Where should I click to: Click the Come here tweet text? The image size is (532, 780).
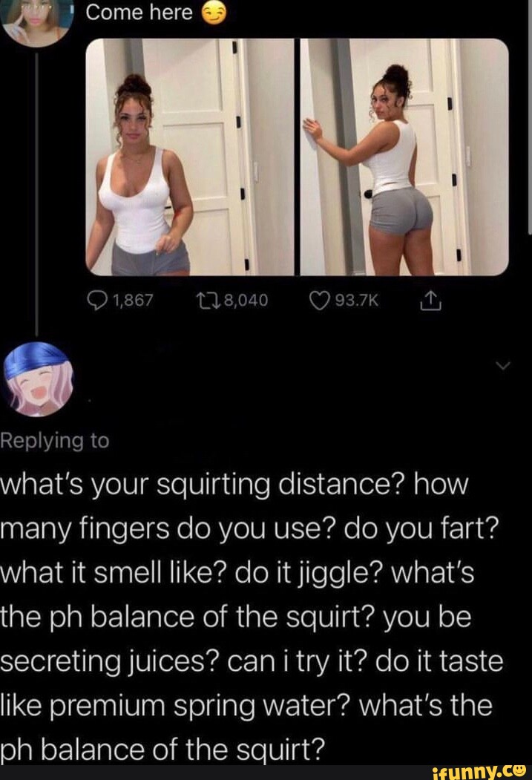click(x=139, y=13)
